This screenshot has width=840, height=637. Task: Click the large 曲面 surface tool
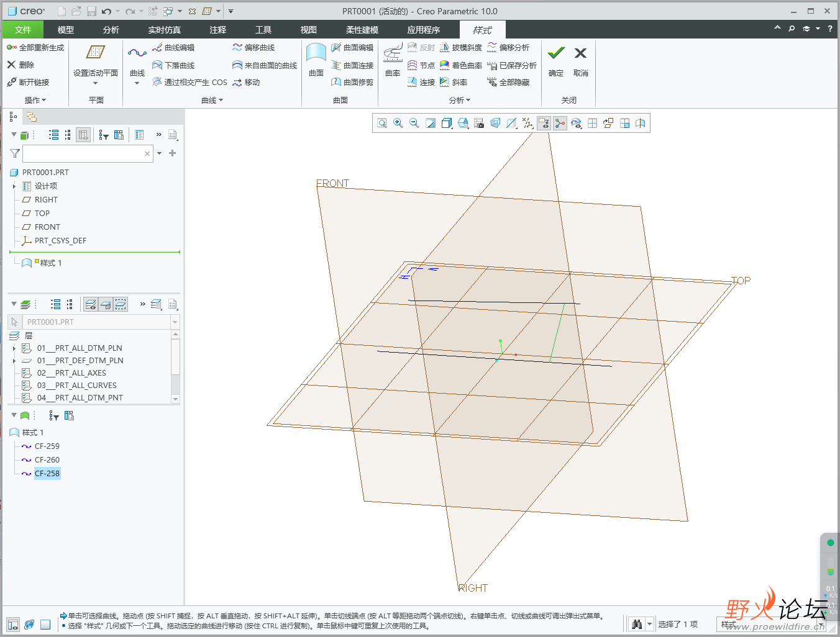pos(316,53)
